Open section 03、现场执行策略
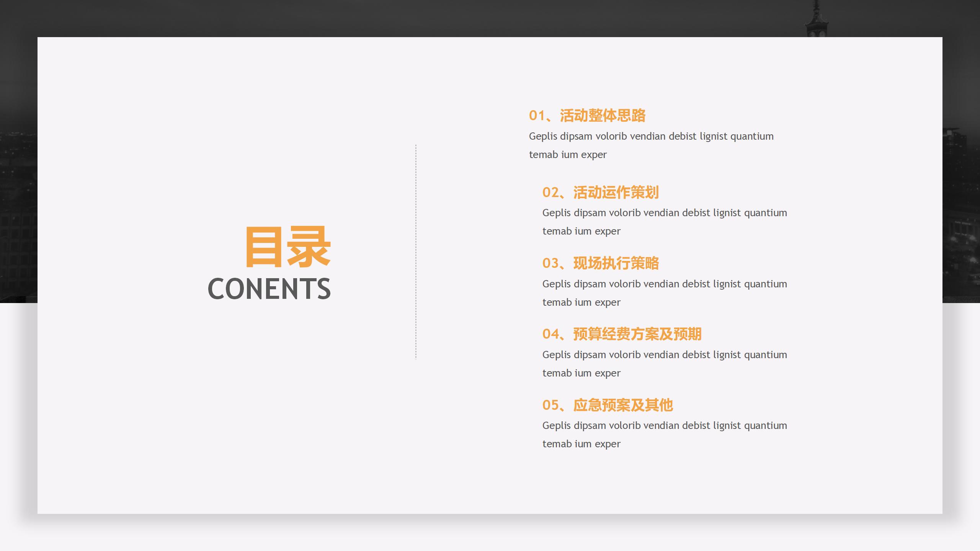 tap(600, 263)
